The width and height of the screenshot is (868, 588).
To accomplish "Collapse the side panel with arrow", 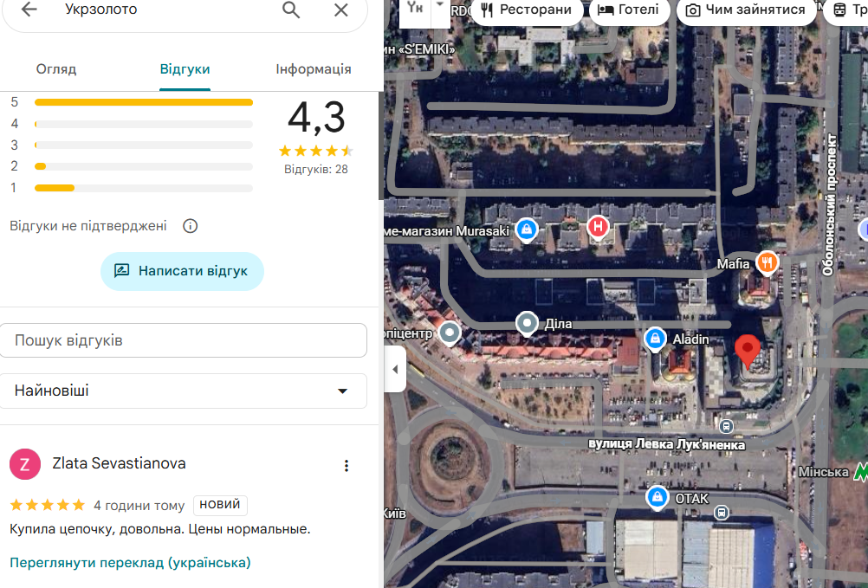I will pyautogui.click(x=395, y=369).
